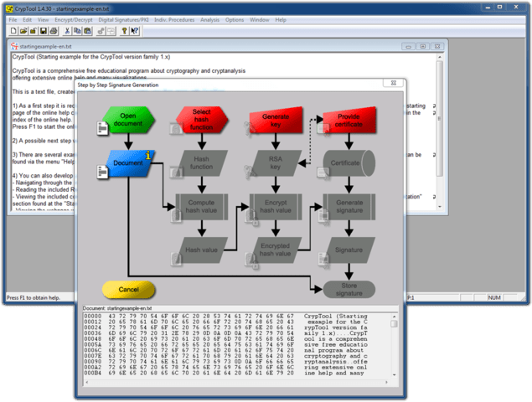Click the grey RSA key shape

pos(276,163)
